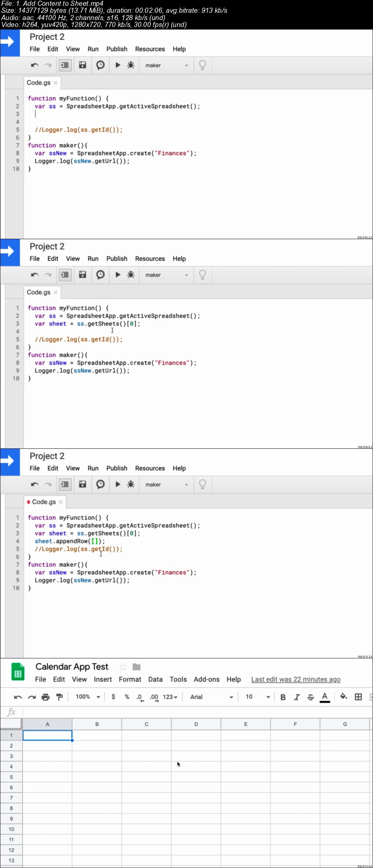Star the Calendar App Test spreadsheet
The width and height of the screenshot is (373, 868).
click(x=123, y=667)
